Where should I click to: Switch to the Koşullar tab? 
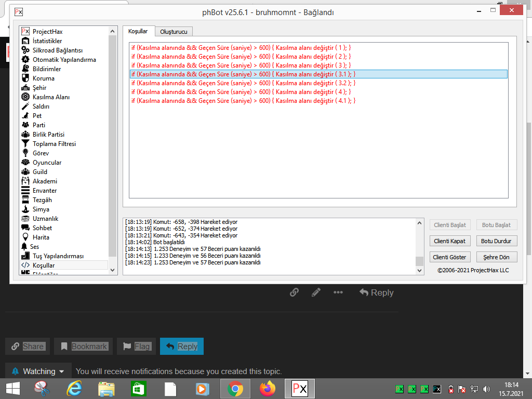click(138, 31)
